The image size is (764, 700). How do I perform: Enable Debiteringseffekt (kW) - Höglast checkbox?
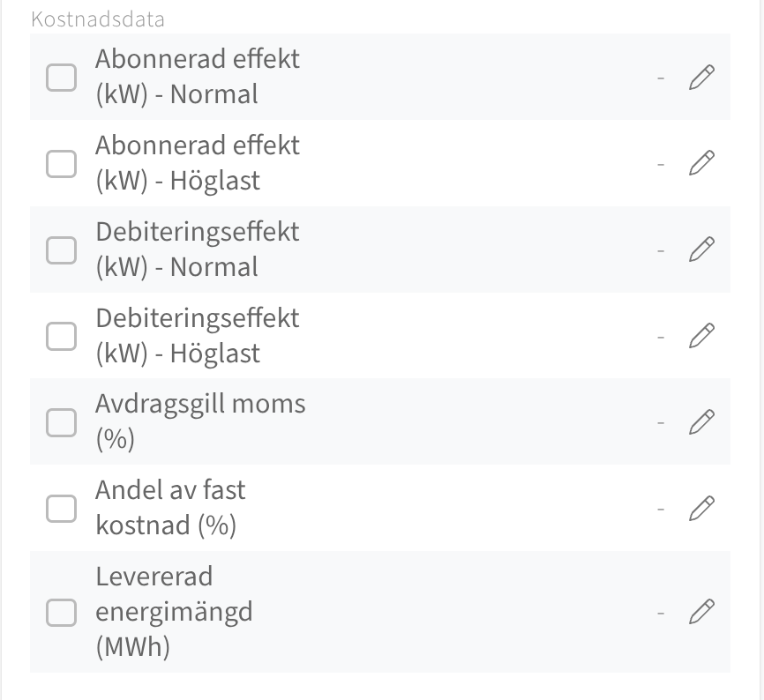61,336
